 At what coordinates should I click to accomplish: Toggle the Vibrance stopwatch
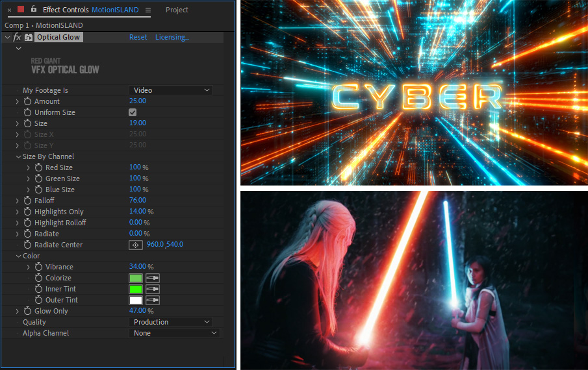[38, 267]
